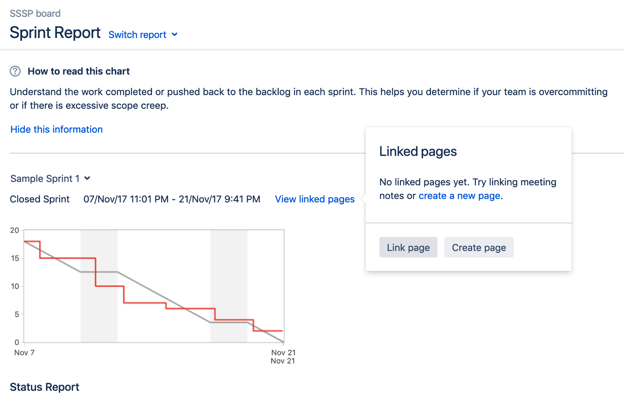This screenshot has height=398, width=624.
Task: Click Hide this information link
Action: tap(57, 129)
